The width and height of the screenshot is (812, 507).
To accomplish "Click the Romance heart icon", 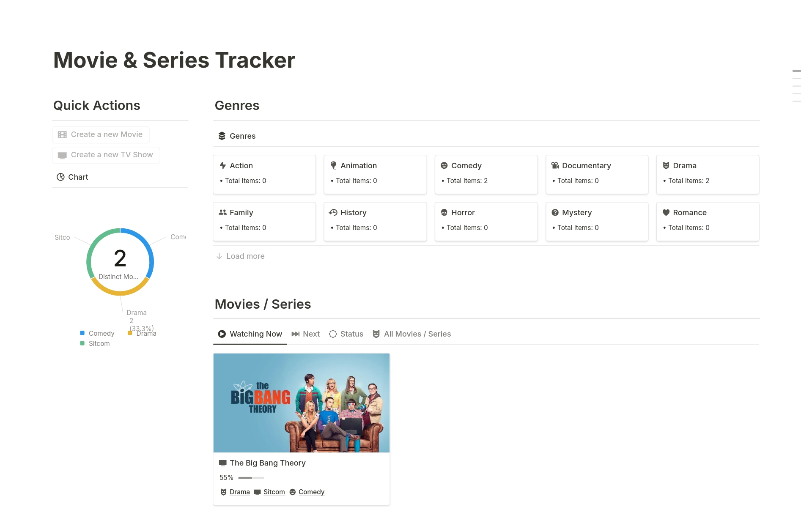I will coord(666,212).
